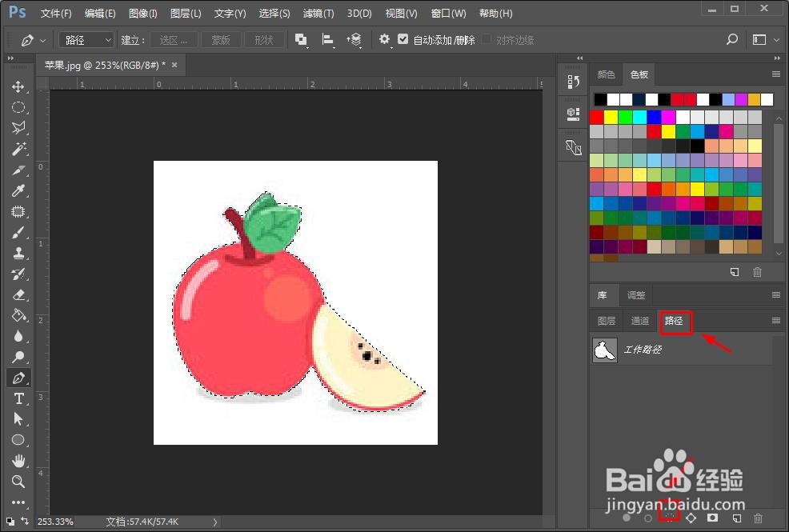Select the Paint Bucket tool
The width and height of the screenshot is (789, 532).
tap(18, 315)
